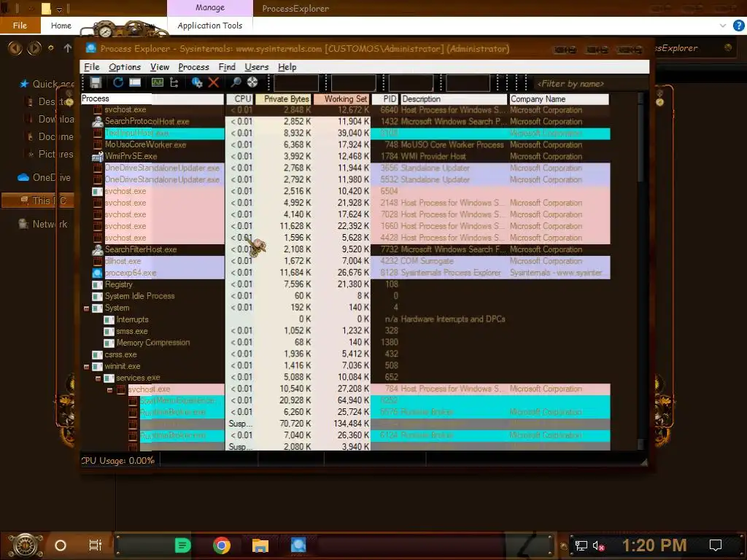Collapse the svchost.exe 784 tree node
The image size is (747, 560).
click(x=109, y=390)
